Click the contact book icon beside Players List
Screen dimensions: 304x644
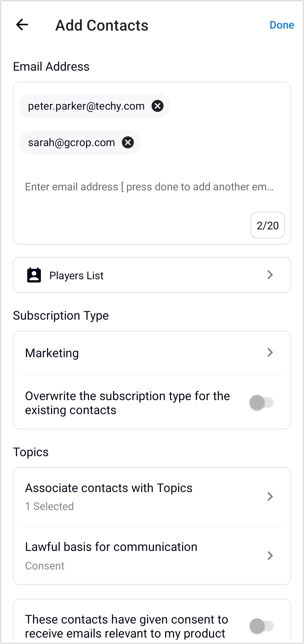pyautogui.click(x=34, y=275)
